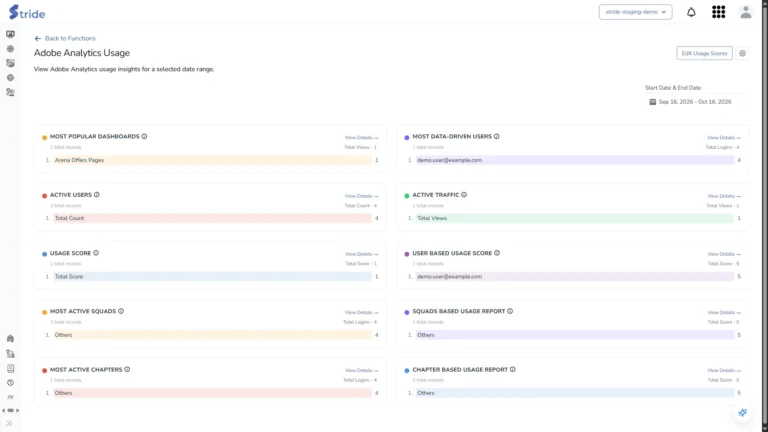Select demo.user@example.com in Most Data-Driven Users
Image resolution: width=768 pixels, height=432 pixels.
(575, 160)
